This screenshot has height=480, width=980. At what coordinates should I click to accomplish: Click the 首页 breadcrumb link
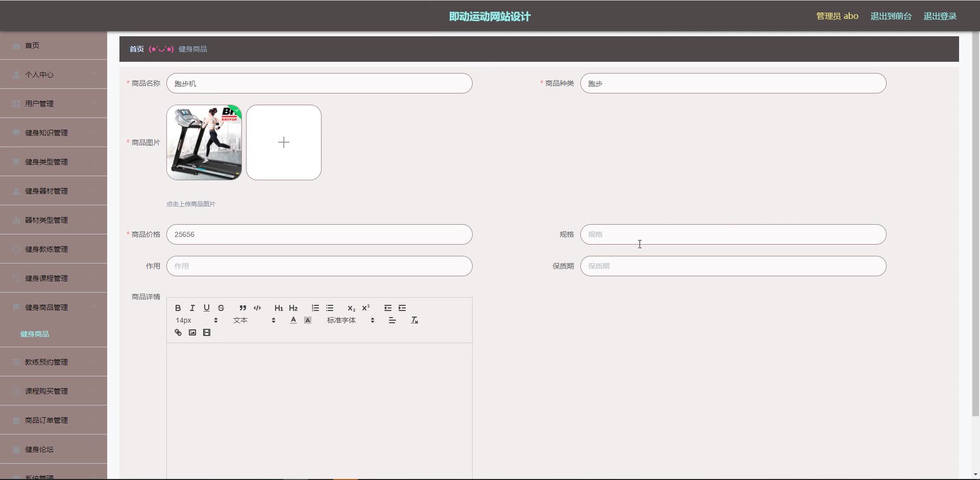click(136, 49)
